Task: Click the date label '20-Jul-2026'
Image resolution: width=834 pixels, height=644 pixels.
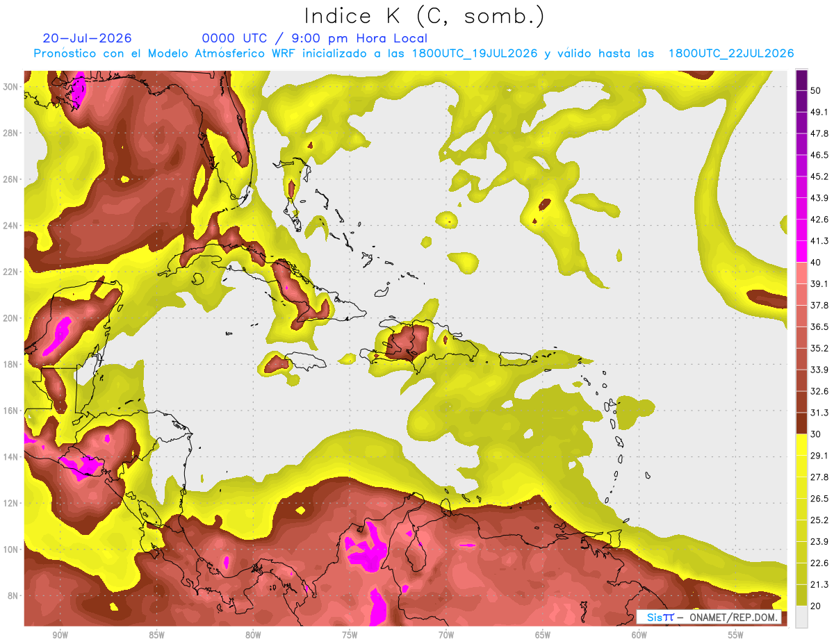Action: (x=87, y=38)
